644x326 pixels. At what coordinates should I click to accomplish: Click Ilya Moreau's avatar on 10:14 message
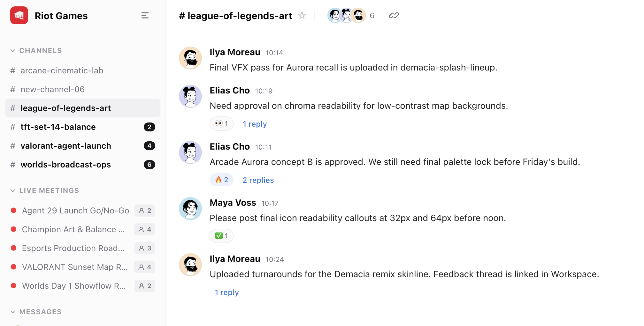pos(190,58)
